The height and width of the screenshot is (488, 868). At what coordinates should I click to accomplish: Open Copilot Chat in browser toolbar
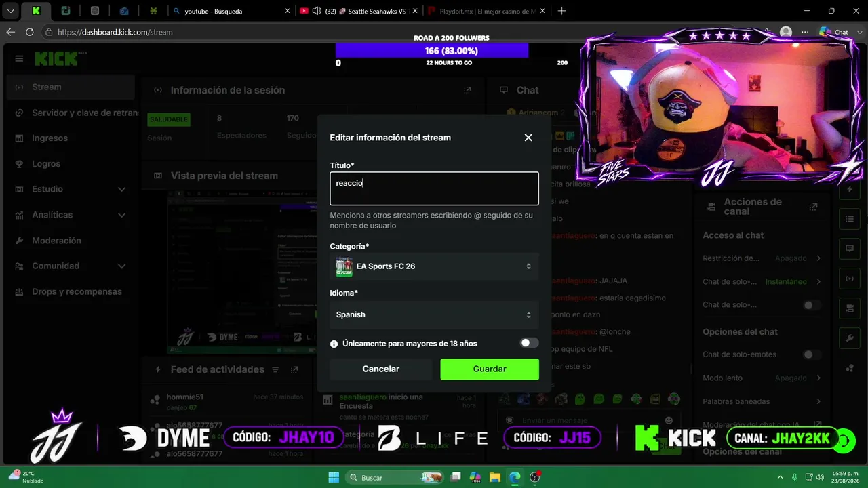(x=834, y=32)
